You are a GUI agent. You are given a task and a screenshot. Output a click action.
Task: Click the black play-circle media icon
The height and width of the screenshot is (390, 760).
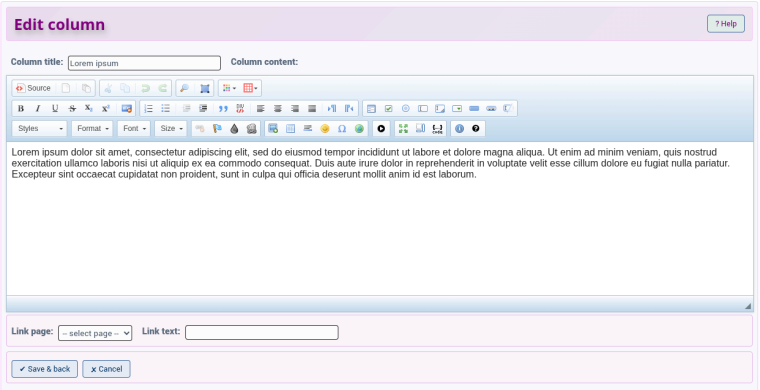click(x=381, y=128)
